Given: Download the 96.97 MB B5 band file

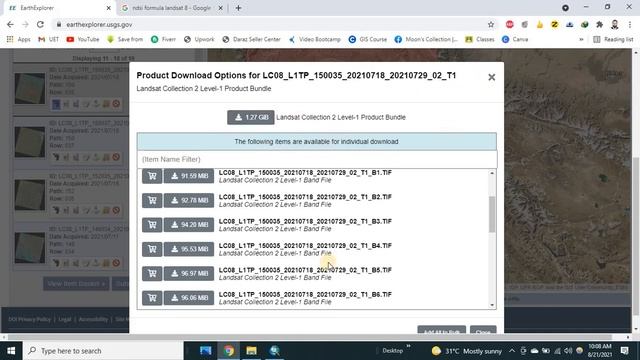Looking at the screenshot, I should [x=189, y=273].
